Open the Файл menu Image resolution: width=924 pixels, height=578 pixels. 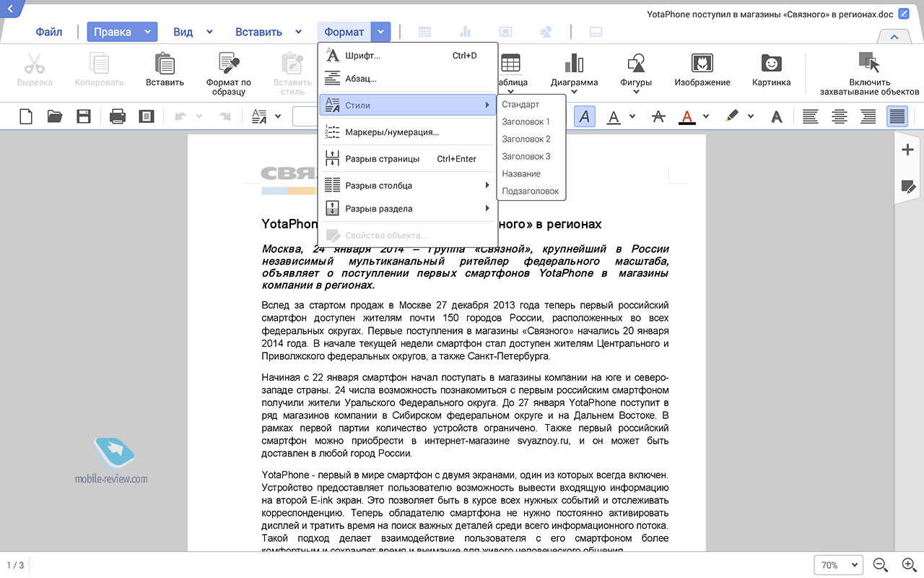(x=49, y=32)
